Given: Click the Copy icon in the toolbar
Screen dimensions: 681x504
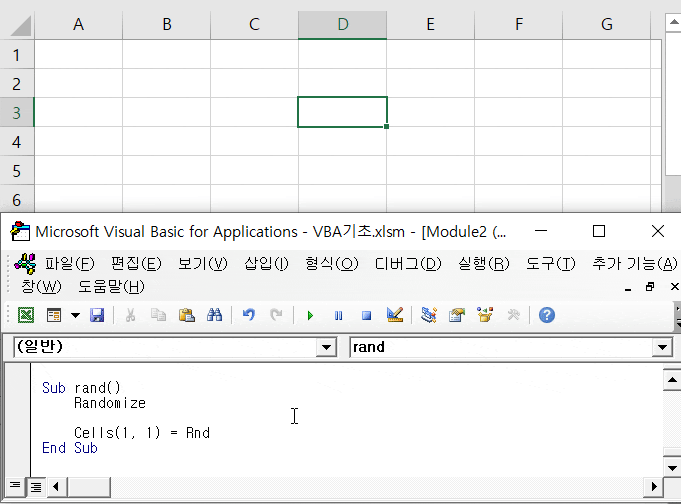Looking at the screenshot, I should pos(158,315).
